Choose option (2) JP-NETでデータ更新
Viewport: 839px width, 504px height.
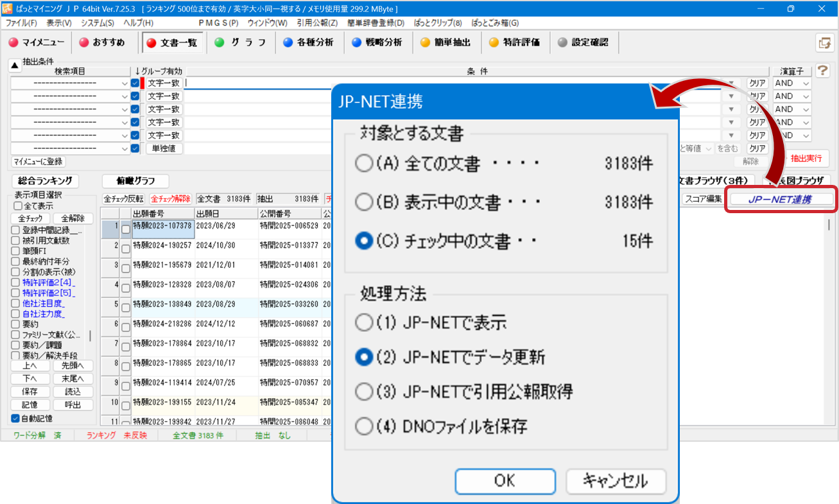pyautogui.click(x=364, y=356)
